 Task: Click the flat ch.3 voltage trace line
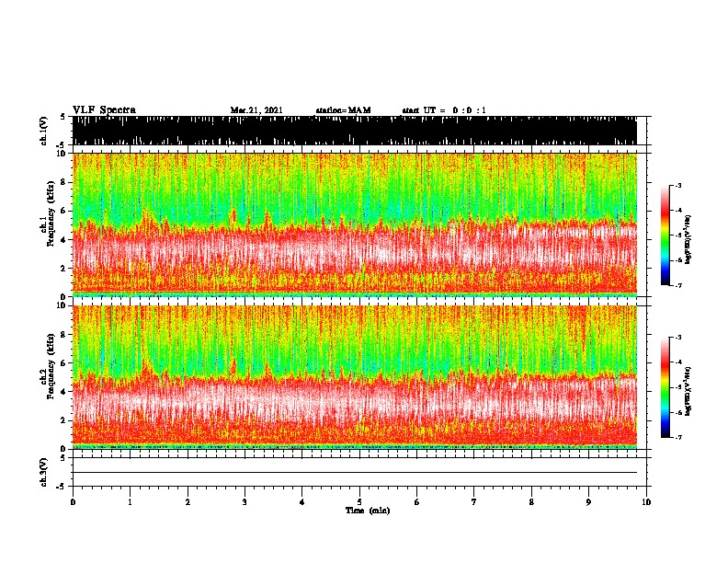point(355,473)
